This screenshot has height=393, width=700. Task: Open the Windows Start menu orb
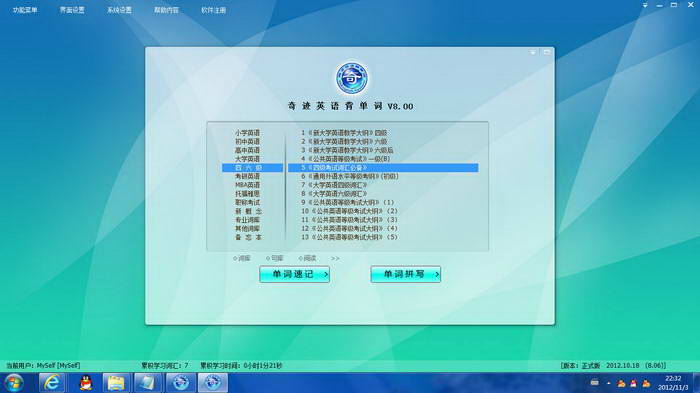[x=14, y=383]
